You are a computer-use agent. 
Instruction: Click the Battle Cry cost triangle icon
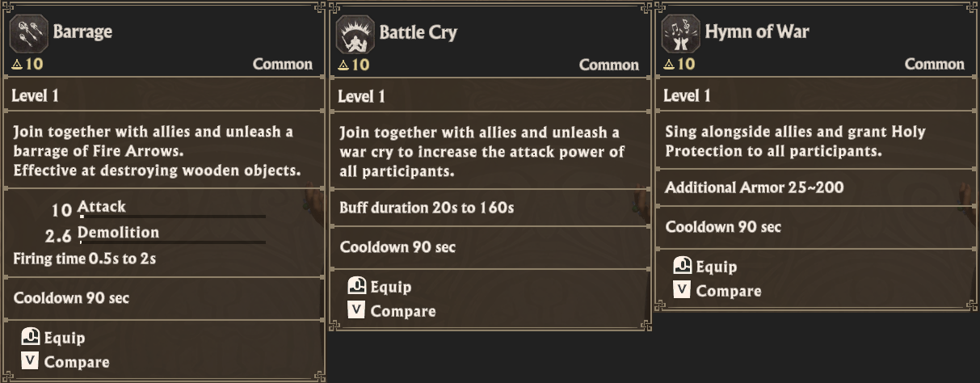coord(344,65)
